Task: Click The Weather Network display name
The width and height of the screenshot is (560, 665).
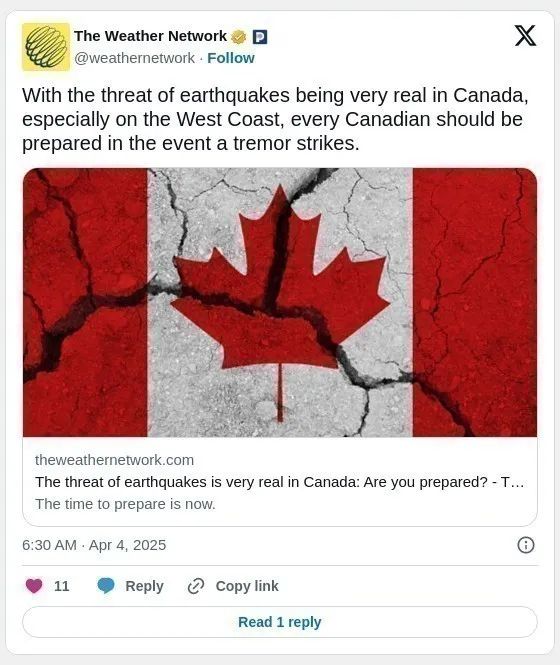Action: [x=151, y=36]
